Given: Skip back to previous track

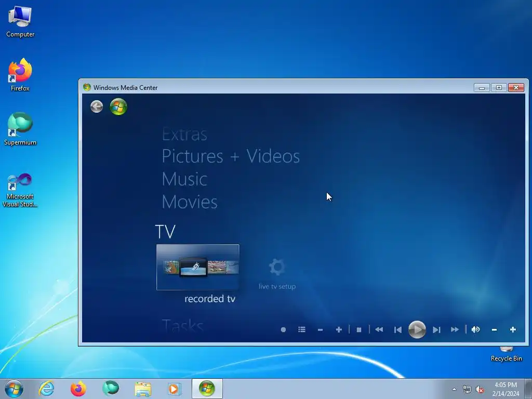Looking at the screenshot, I should pyautogui.click(x=397, y=329).
